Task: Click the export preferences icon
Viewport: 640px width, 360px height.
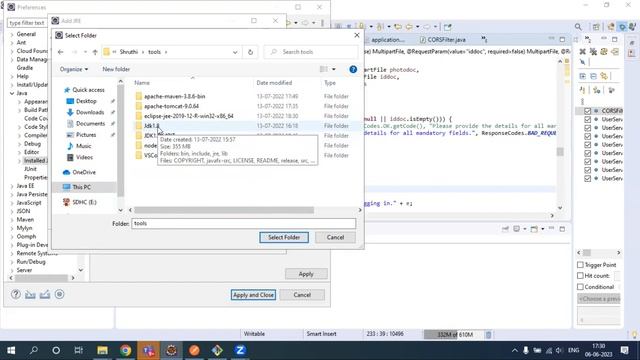Action: (x=45, y=294)
